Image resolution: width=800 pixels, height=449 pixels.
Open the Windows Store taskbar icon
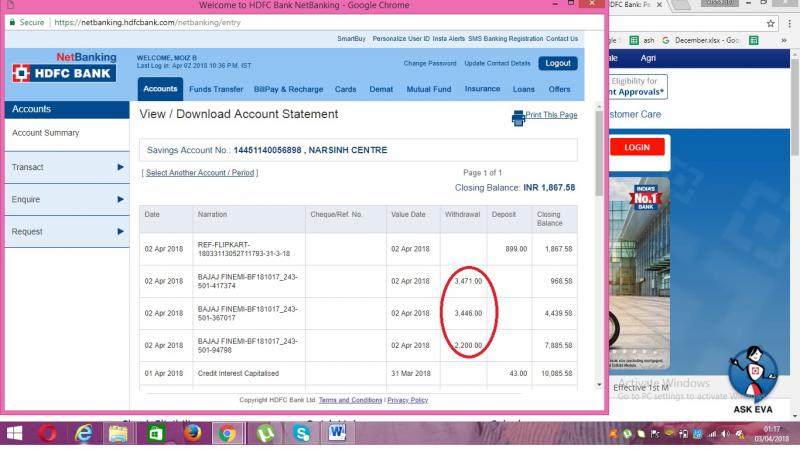[156, 434]
